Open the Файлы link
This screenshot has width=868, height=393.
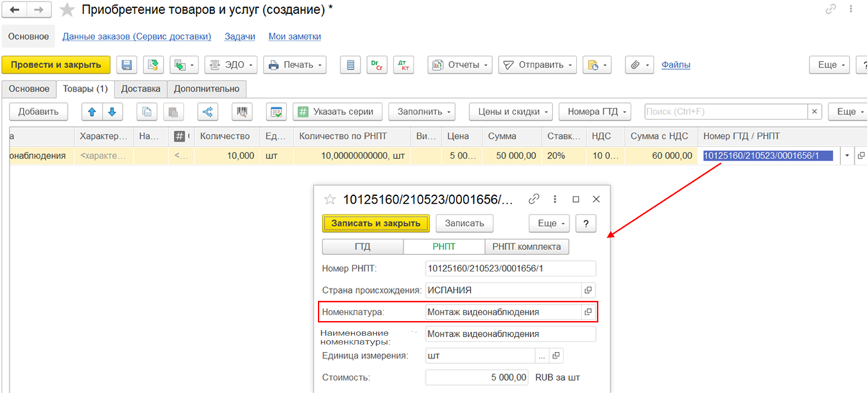pyautogui.click(x=676, y=65)
